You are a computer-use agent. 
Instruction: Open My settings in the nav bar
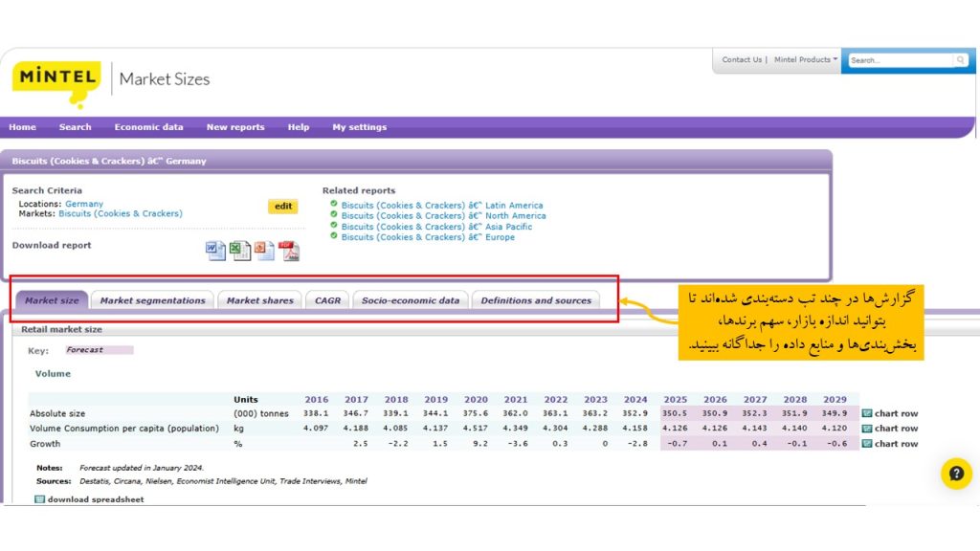[x=360, y=127]
